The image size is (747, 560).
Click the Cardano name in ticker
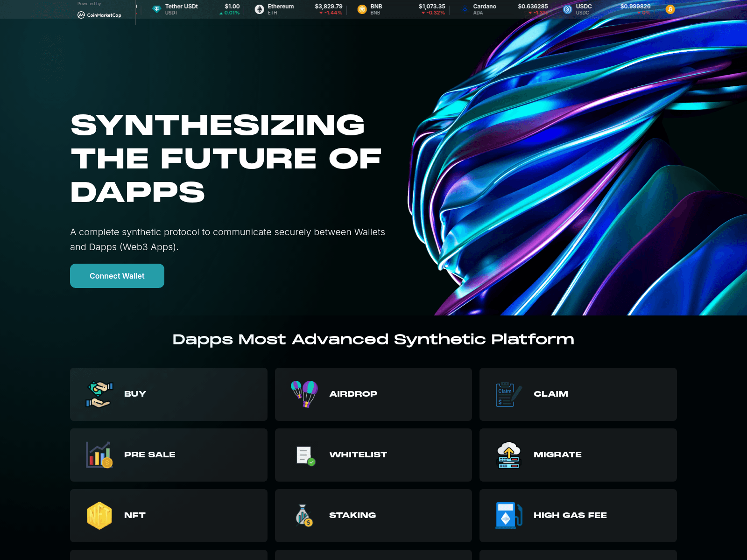pos(485,7)
